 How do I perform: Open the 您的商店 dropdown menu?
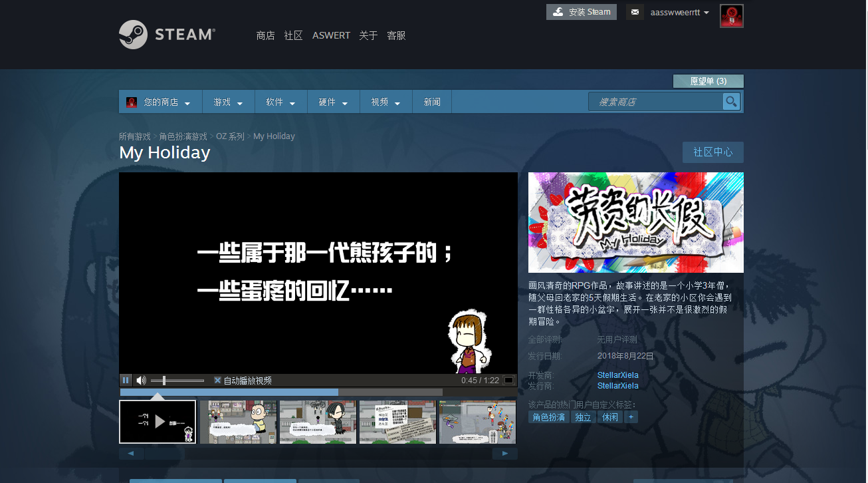coord(161,102)
